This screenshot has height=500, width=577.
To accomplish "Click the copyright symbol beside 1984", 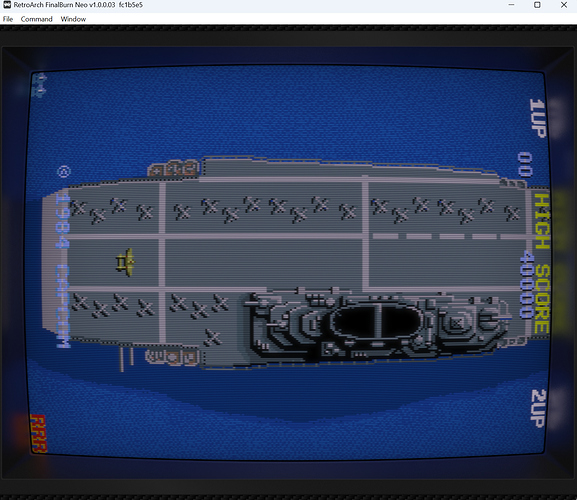I will point(64,171).
